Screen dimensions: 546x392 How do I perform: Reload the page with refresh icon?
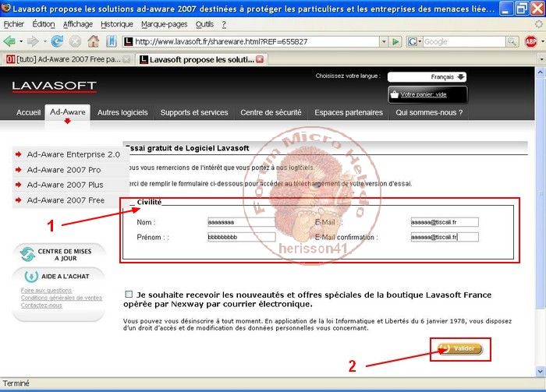click(x=57, y=41)
